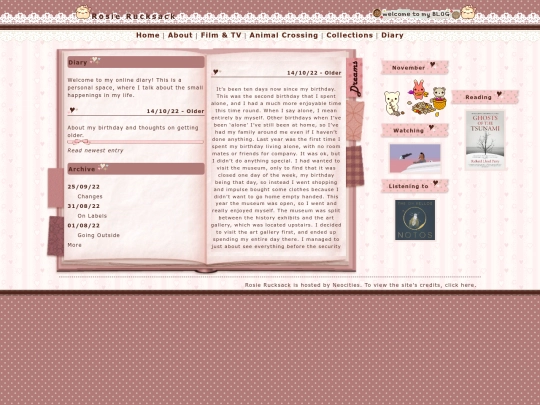This screenshot has width=540, height=405.
Task: Select the 31/08/22 archive date
Action: (x=84, y=206)
